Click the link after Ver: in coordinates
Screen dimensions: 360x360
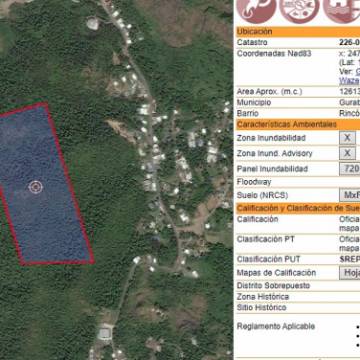tap(357, 71)
